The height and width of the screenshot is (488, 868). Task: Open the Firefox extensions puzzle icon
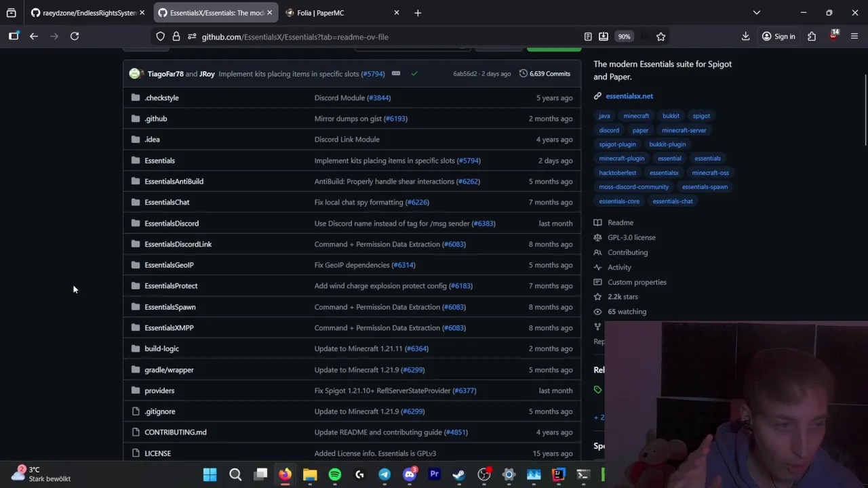coord(812,37)
